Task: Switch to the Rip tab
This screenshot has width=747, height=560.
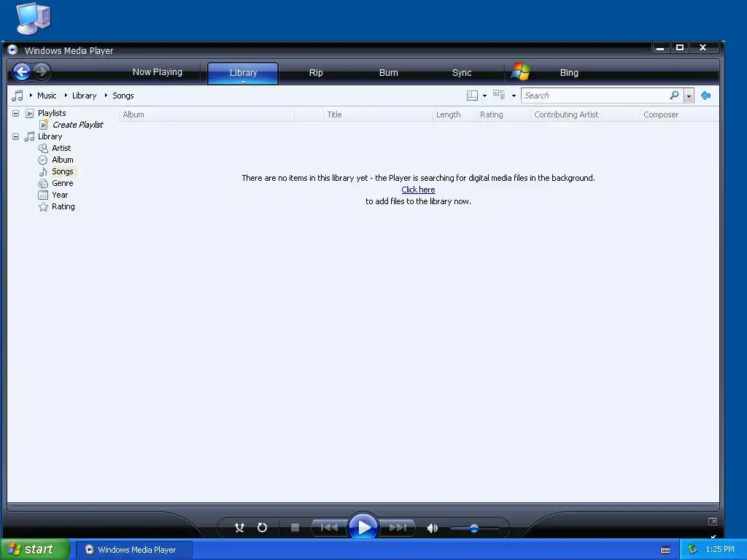Action: pyautogui.click(x=316, y=72)
